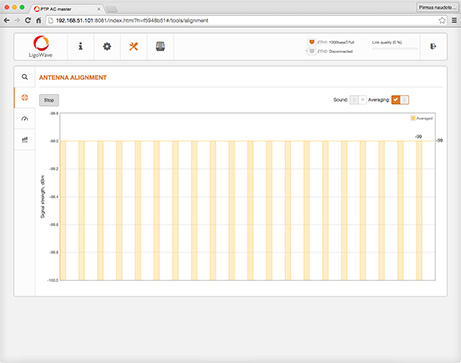Viewport: 461px width, 363px height.
Task: Click the logout icon
Action: 433,46
